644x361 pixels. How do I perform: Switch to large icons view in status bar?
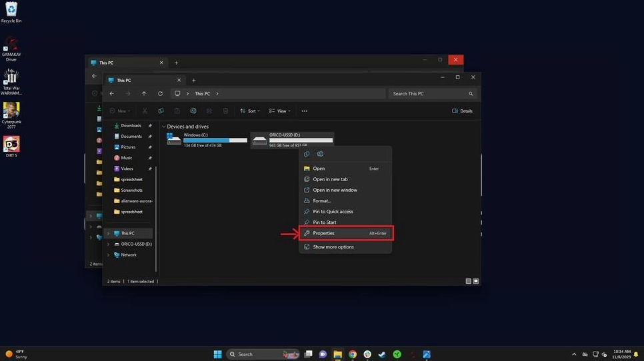(476, 282)
